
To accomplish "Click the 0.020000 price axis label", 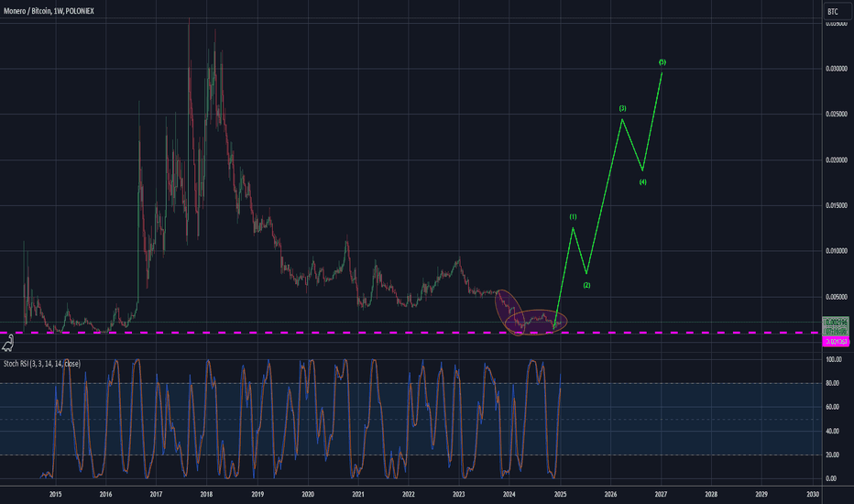I will tap(837, 159).
